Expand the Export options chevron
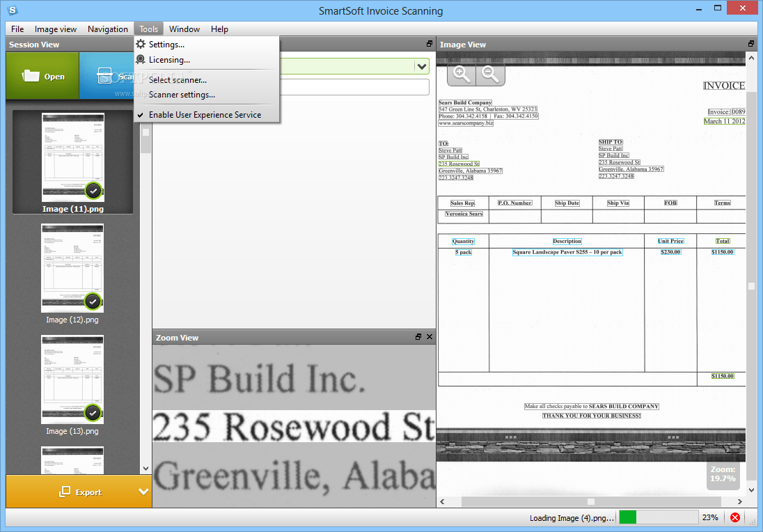 (x=145, y=492)
